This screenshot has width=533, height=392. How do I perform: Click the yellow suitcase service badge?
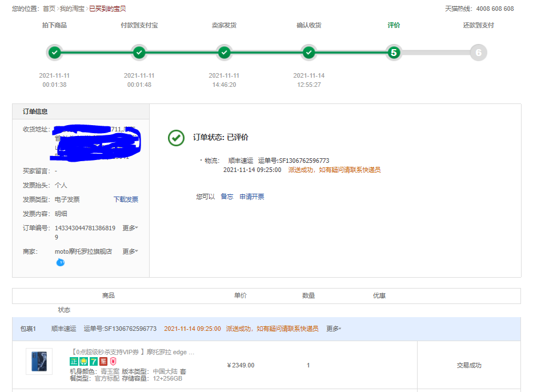(83, 361)
